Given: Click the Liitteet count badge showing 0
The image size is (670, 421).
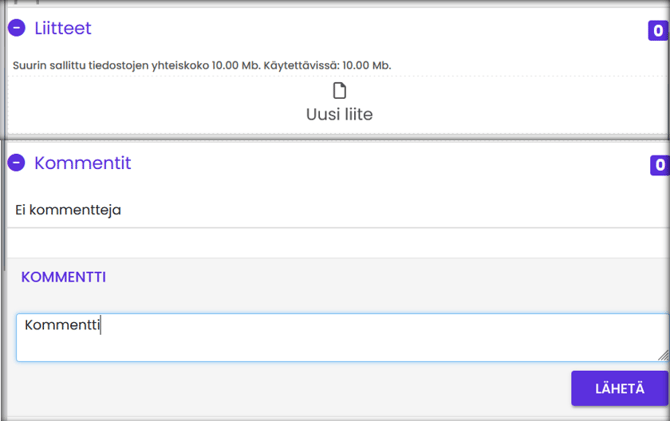Looking at the screenshot, I should (x=657, y=31).
